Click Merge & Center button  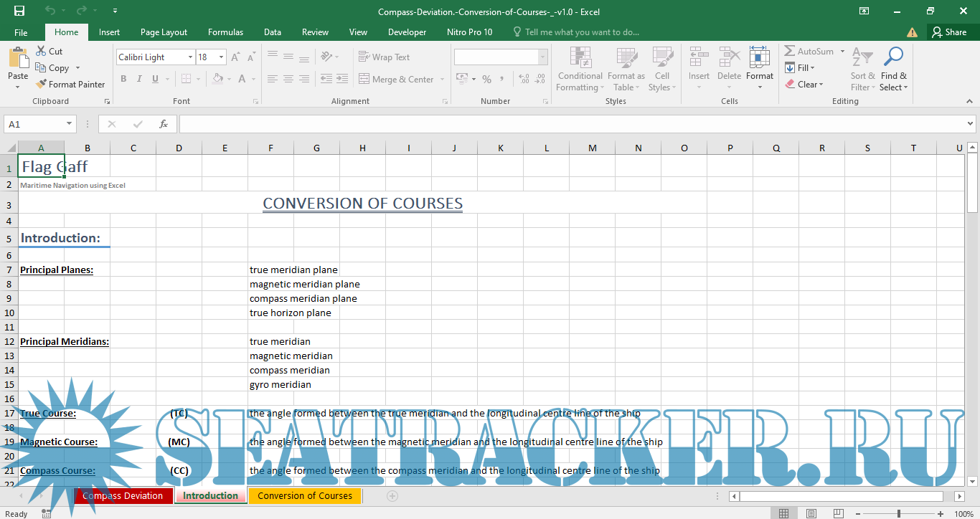click(396, 80)
